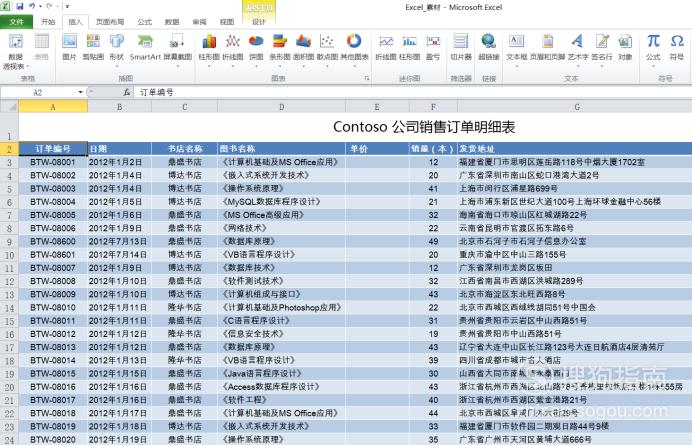Select cell BTW-08001

pos(53,162)
